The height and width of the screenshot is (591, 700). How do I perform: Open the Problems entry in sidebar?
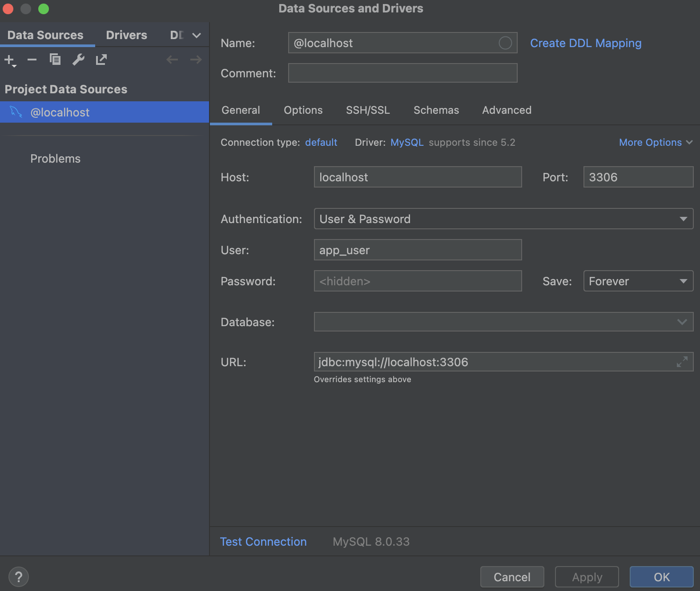click(56, 159)
